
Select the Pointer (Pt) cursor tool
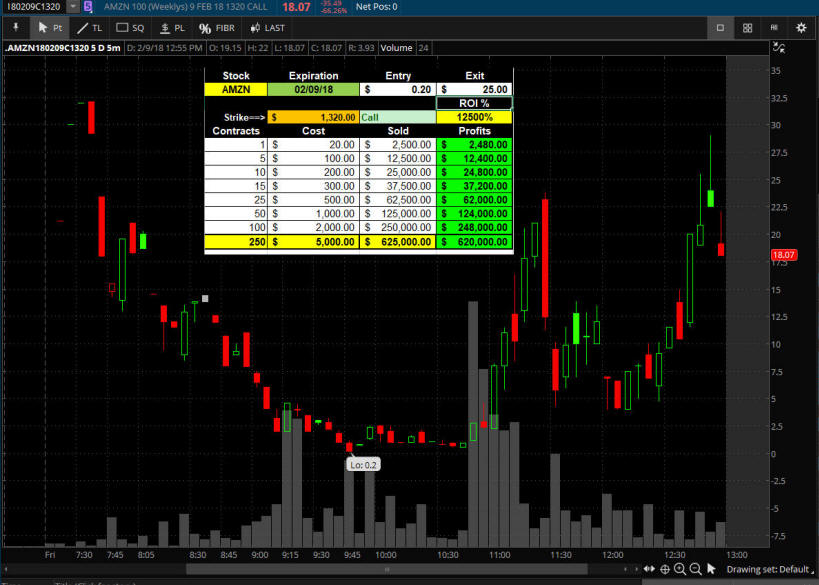pos(49,28)
